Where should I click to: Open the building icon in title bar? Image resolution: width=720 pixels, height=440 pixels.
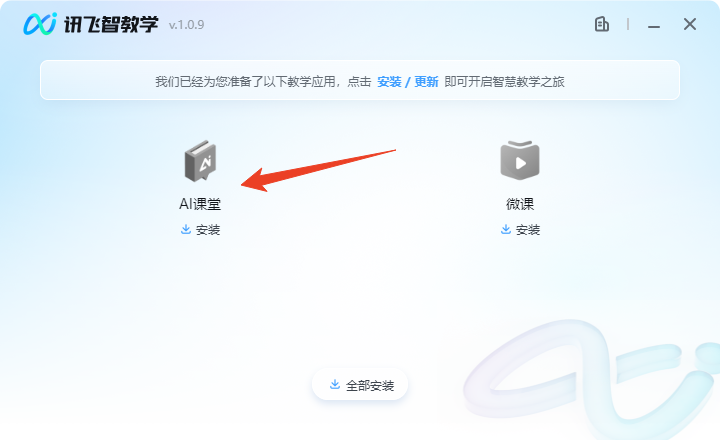pyautogui.click(x=602, y=24)
